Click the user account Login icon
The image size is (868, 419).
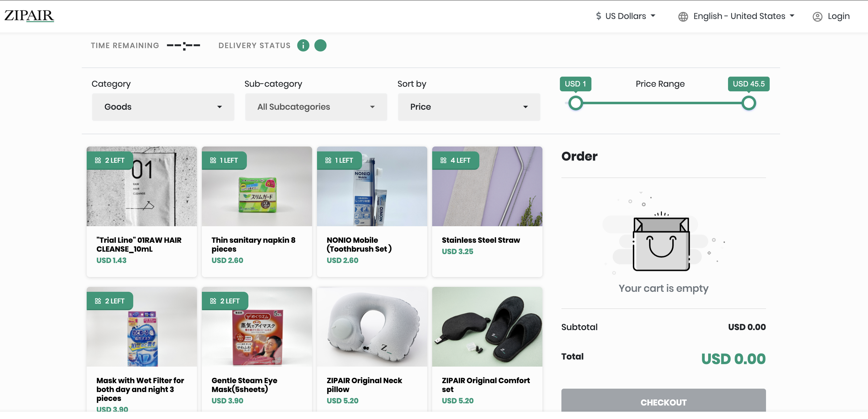coord(817,17)
